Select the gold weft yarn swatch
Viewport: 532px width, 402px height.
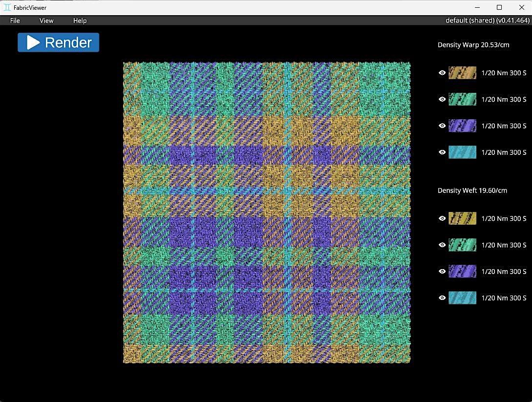tap(462, 218)
